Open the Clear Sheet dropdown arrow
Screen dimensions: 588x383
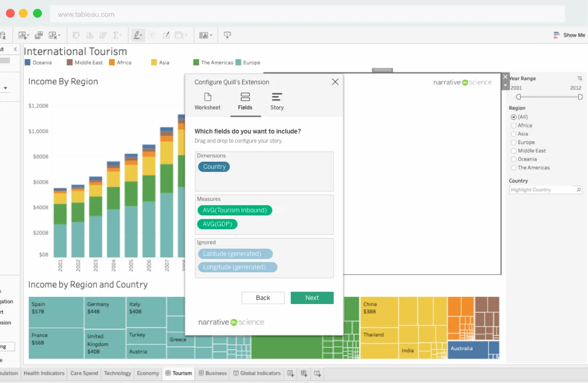coord(59,35)
